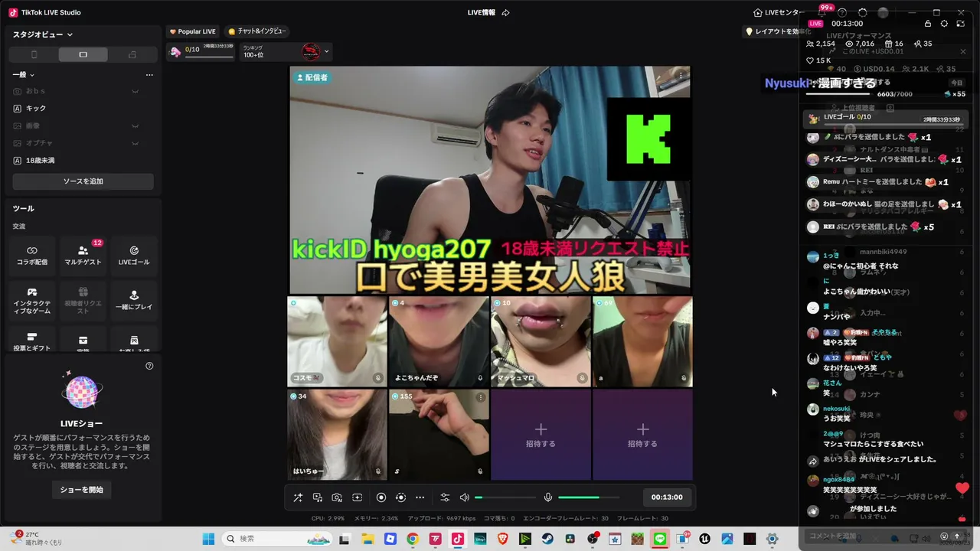980x551 pixels.
Task: Show the hidden 画像 source
Action: pyautogui.click(x=135, y=126)
